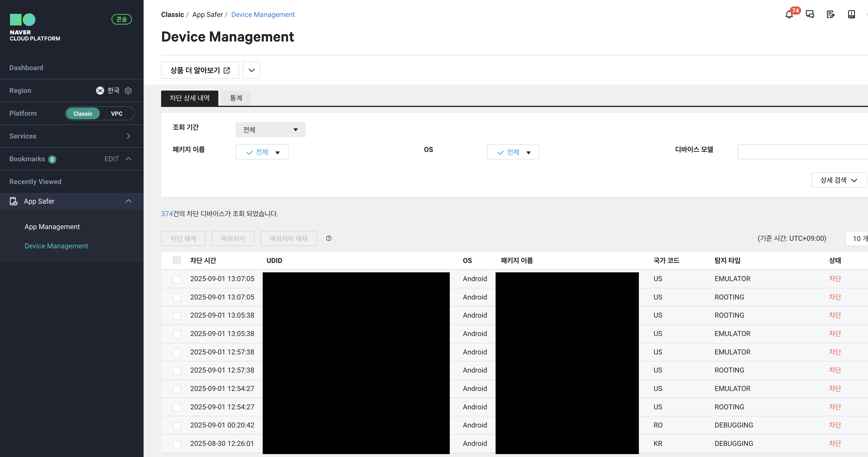Open the 조회 기간 전체 dropdown
The width and height of the screenshot is (868, 457).
click(x=270, y=130)
